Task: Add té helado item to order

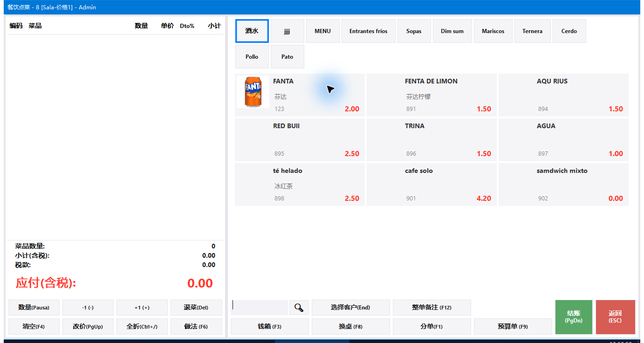Action: click(300, 185)
